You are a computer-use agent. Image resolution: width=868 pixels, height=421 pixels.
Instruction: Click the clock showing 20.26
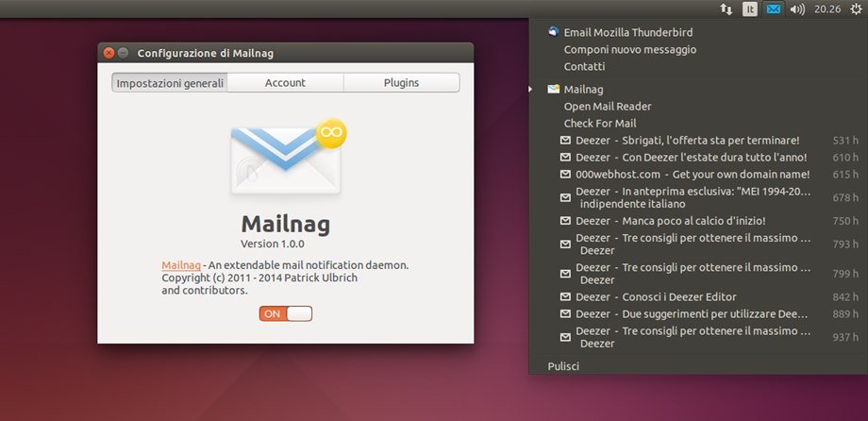click(x=826, y=9)
